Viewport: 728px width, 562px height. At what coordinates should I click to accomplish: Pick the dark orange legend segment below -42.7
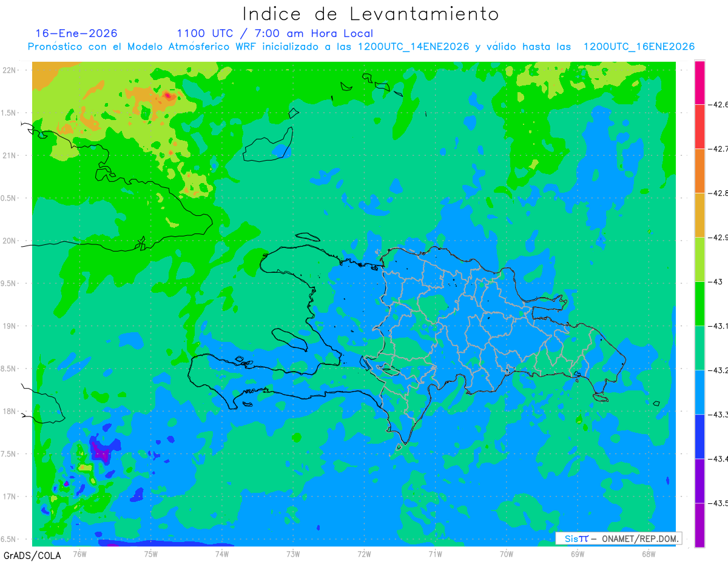tap(699, 170)
